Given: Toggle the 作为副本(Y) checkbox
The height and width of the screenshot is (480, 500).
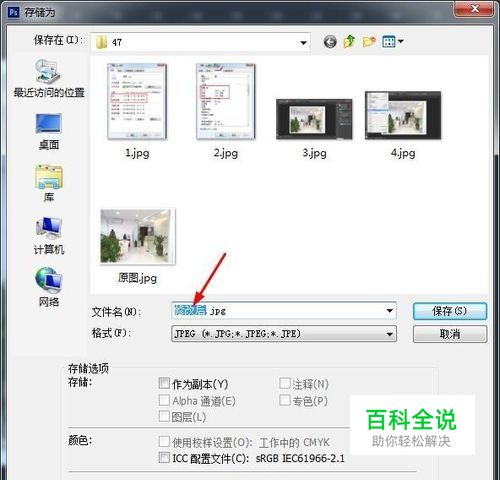Looking at the screenshot, I should tap(164, 383).
